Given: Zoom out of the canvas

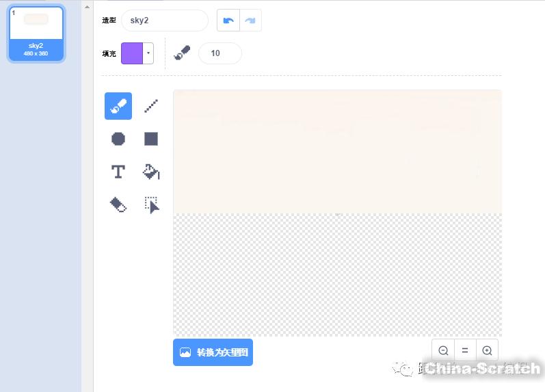Looking at the screenshot, I should tap(443, 350).
